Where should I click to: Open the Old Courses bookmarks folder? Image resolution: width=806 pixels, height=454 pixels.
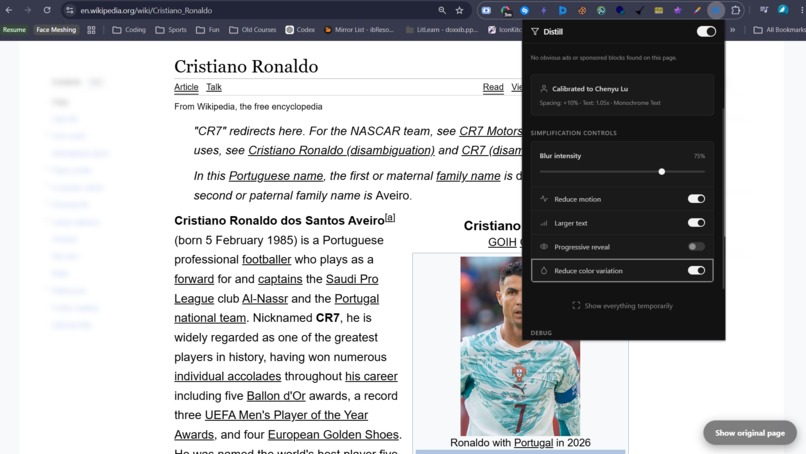point(252,30)
